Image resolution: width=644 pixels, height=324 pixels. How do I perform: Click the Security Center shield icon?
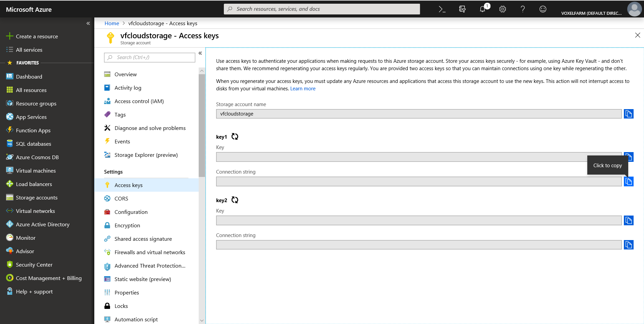10,265
